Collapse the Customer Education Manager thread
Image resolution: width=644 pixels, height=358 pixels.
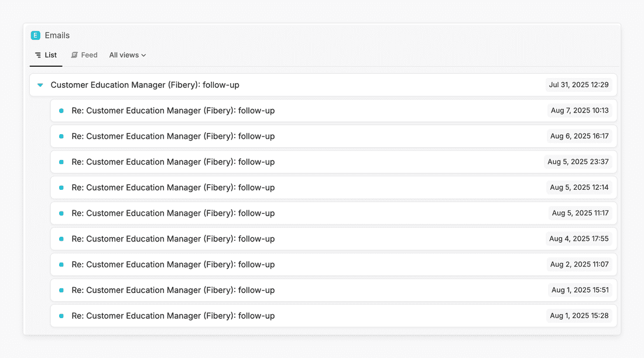[x=40, y=85]
